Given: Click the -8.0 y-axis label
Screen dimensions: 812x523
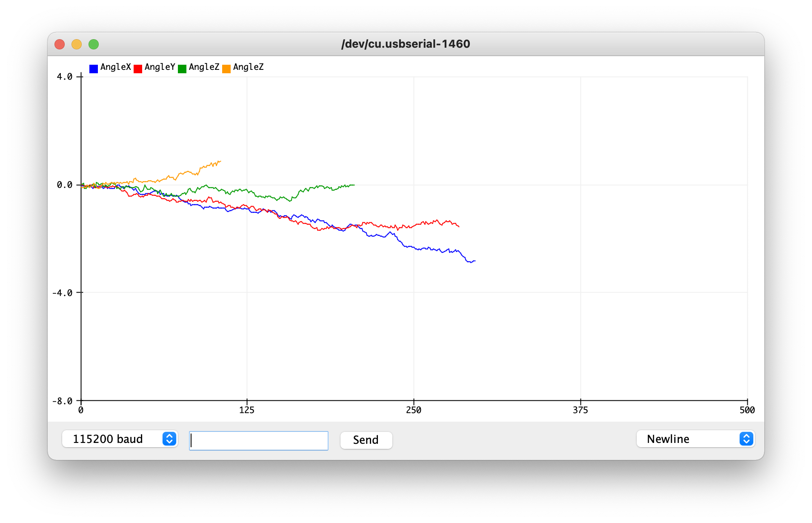Looking at the screenshot, I should point(63,401).
